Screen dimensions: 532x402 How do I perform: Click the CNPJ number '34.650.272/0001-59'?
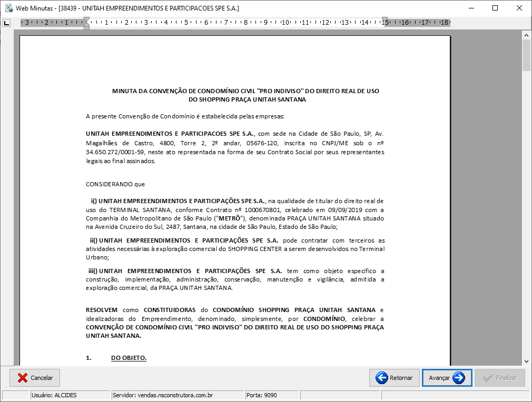coord(115,152)
